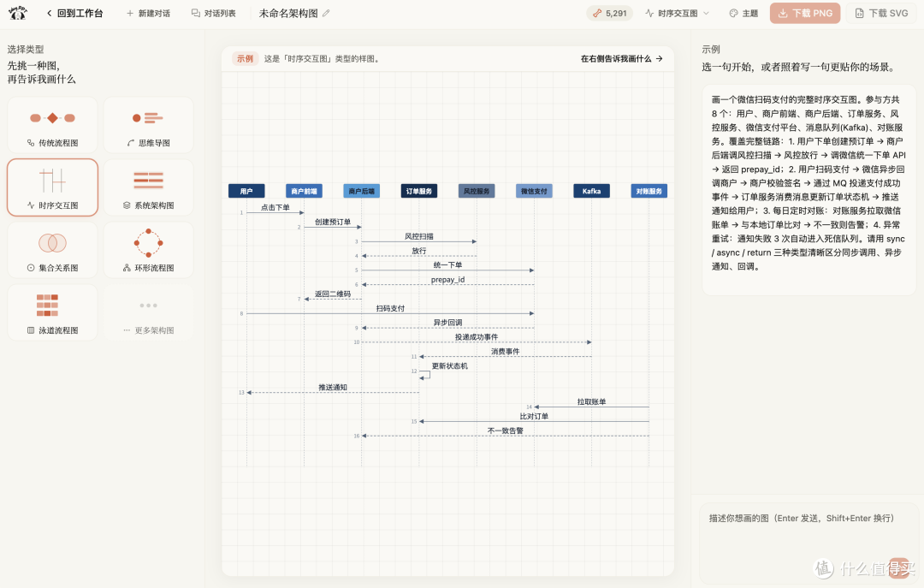Click the 推送通知 message label
Screen dimensions: 924x588
(x=332, y=388)
